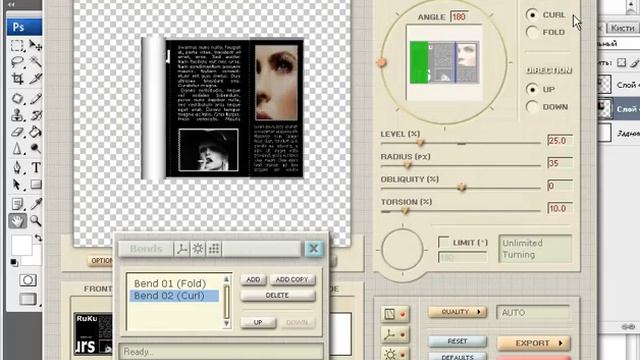
Task: Select the Pen tool
Action: click(x=17, y=167)
